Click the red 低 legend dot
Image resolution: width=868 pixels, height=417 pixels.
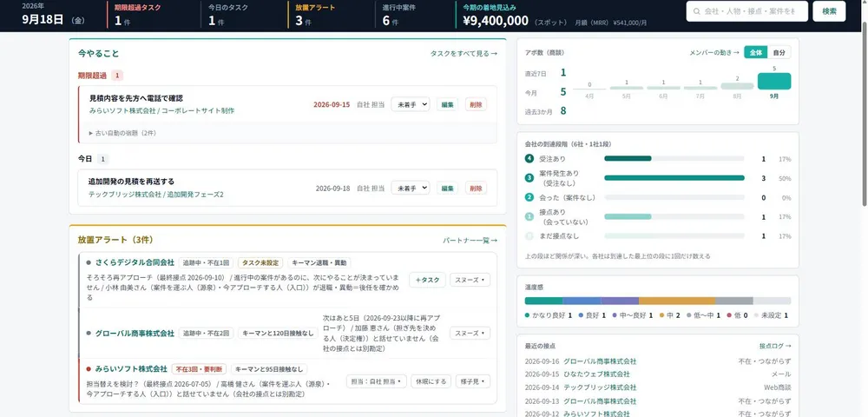point(729,315)
